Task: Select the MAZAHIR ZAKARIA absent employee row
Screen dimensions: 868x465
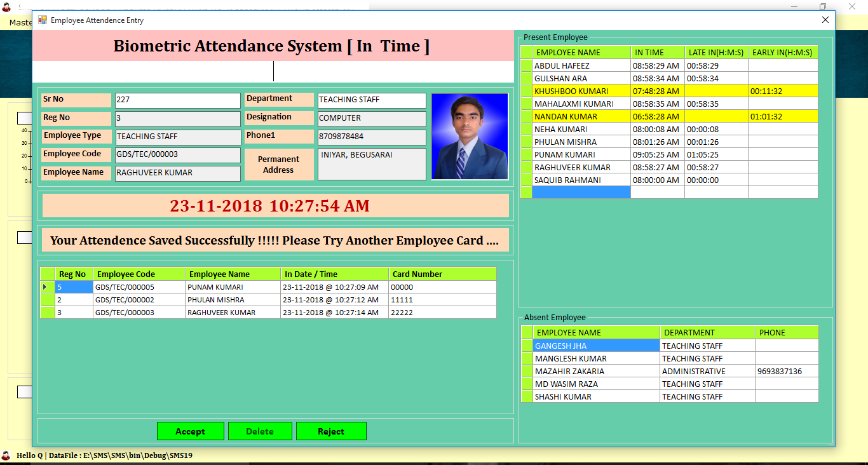Action: [x=595, y=372]
